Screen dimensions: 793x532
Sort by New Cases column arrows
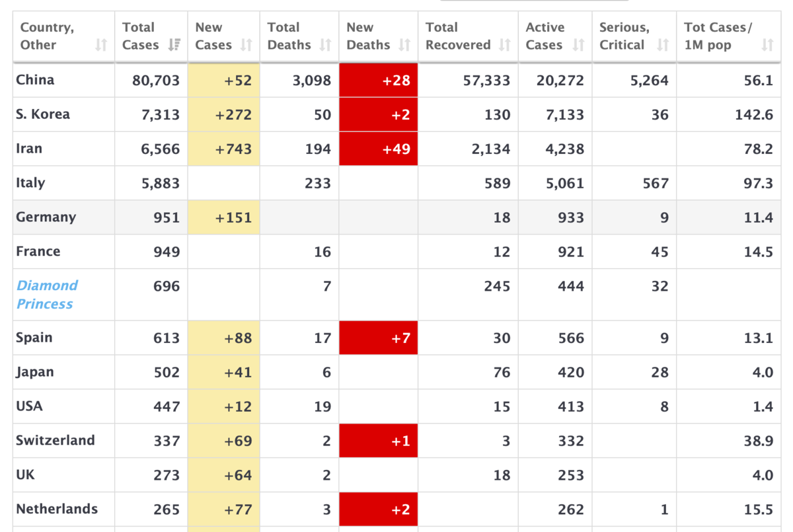(x=246, y=45)
